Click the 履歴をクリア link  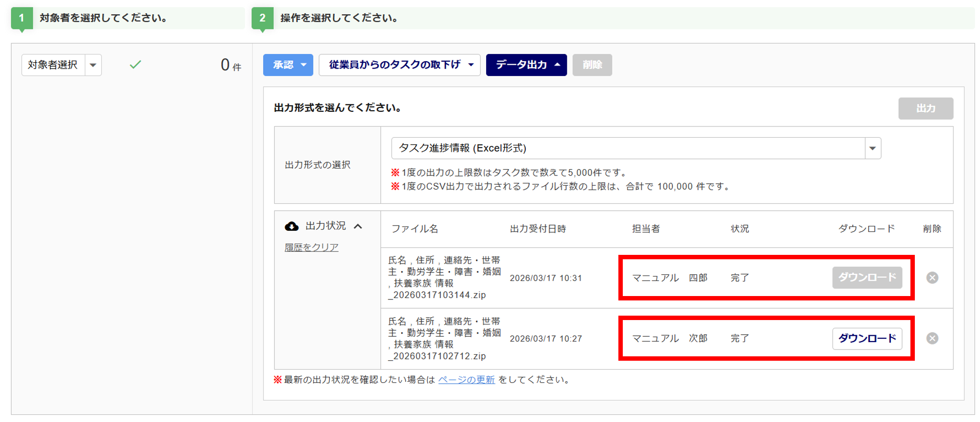pos(312,248)
